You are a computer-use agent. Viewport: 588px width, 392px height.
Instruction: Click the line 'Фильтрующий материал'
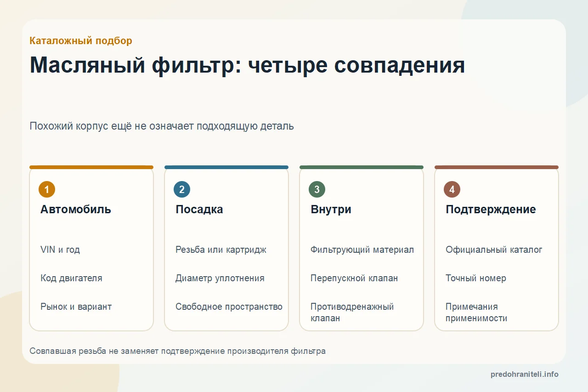pyautogui.click(x=362, y=250)
